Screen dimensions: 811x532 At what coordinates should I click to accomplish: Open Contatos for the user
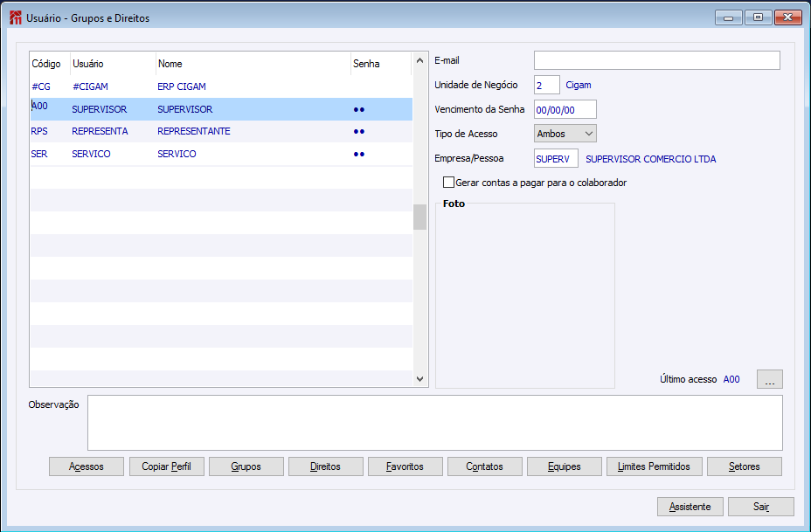click(x=484, y=466)
